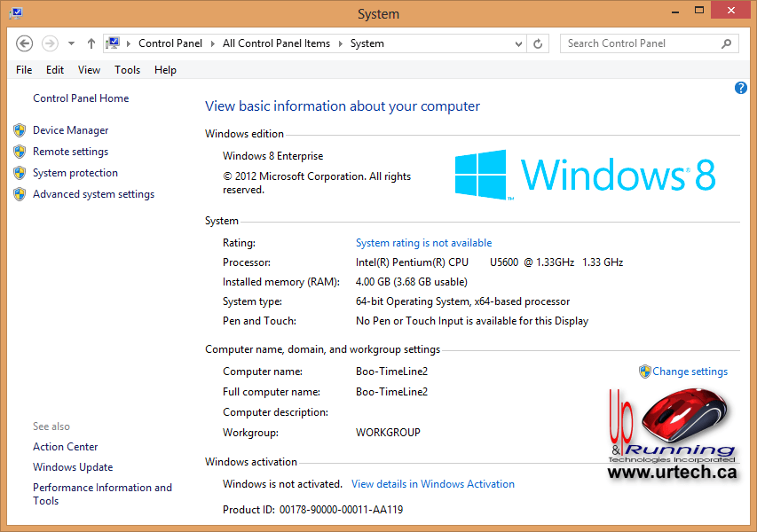The image size is (757, 532).
Task: Open View details in Windows Activation
Action: (x=433, y=483)
